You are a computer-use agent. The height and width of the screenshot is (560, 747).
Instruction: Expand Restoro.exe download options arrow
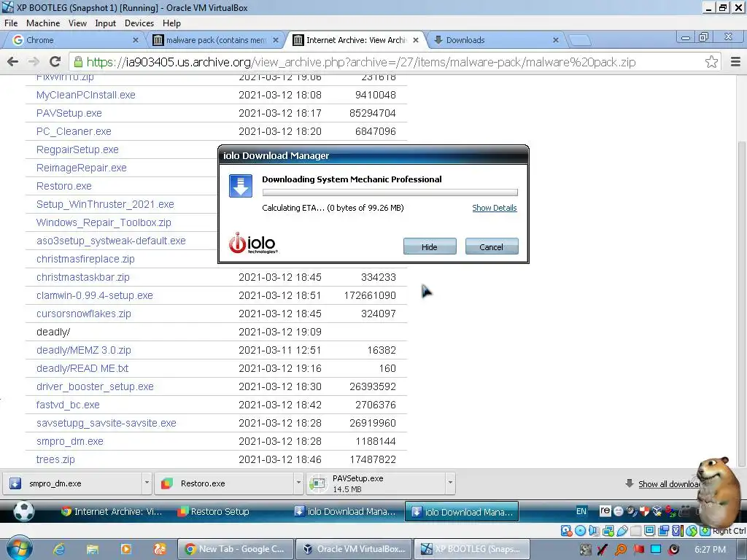[298, 483]
